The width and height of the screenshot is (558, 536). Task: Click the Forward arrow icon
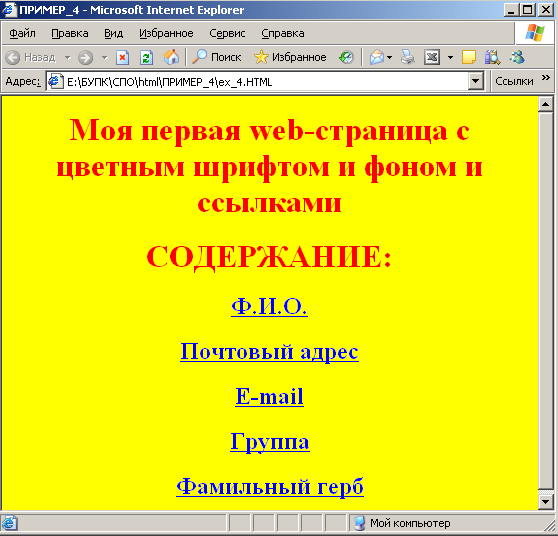[85, 57]
